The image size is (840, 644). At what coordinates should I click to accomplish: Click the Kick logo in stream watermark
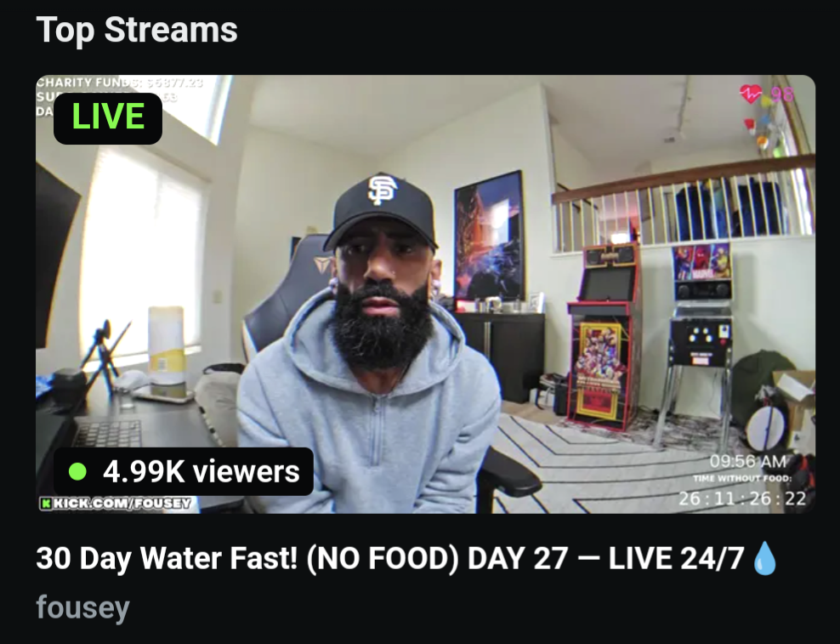point(46,504)
